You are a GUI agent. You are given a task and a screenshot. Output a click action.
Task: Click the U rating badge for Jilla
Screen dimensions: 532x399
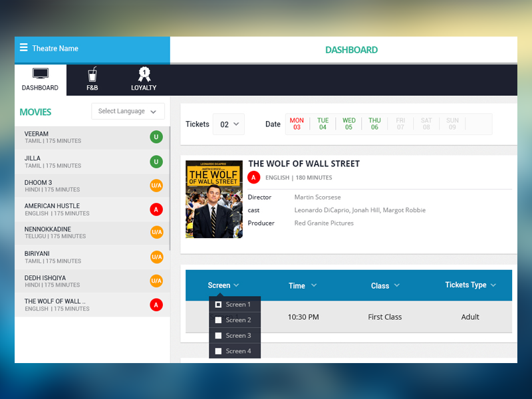[156, 162]
